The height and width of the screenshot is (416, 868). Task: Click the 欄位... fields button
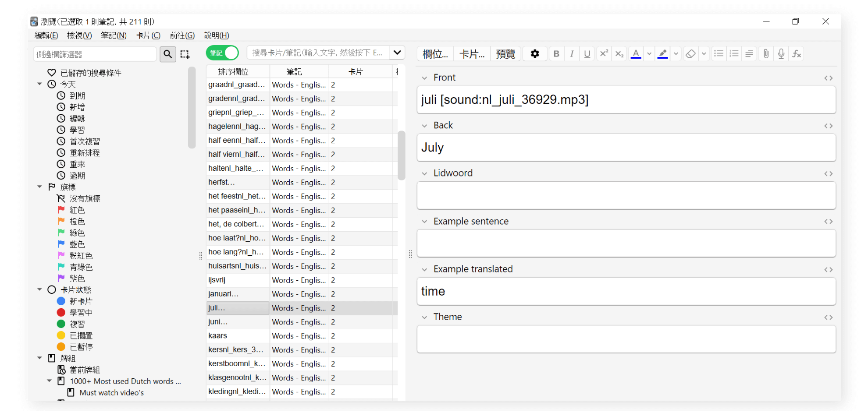click(435, 53)
